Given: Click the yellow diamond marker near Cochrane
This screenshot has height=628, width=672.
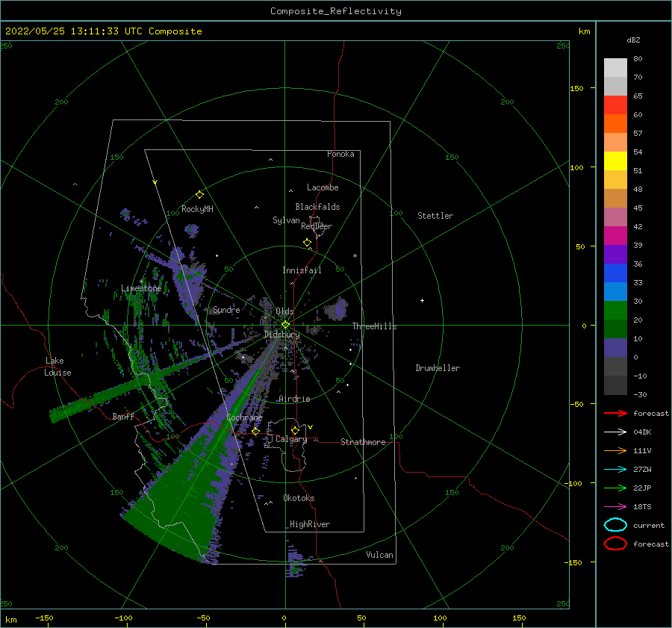Looking at the screenshot, I should coord(255,432).
